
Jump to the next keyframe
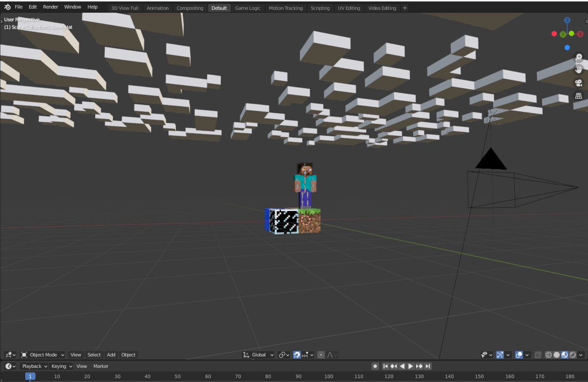[419, 366]
